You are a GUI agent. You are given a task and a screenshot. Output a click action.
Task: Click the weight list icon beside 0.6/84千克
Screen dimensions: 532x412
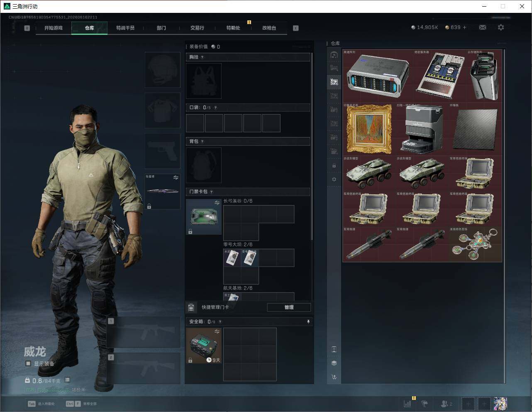point(67,380)
